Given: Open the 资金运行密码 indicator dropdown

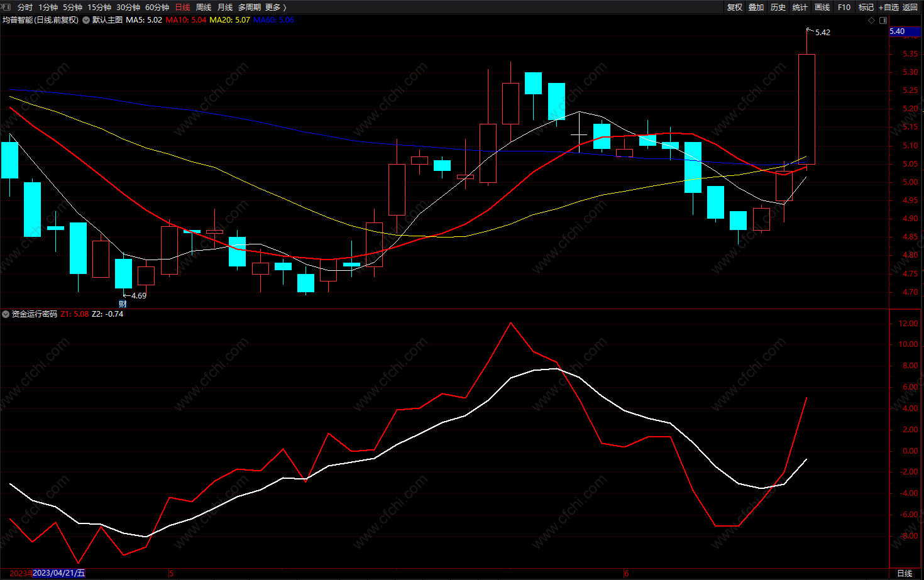Looking at the screenshot, I should [x=6, y=314].
